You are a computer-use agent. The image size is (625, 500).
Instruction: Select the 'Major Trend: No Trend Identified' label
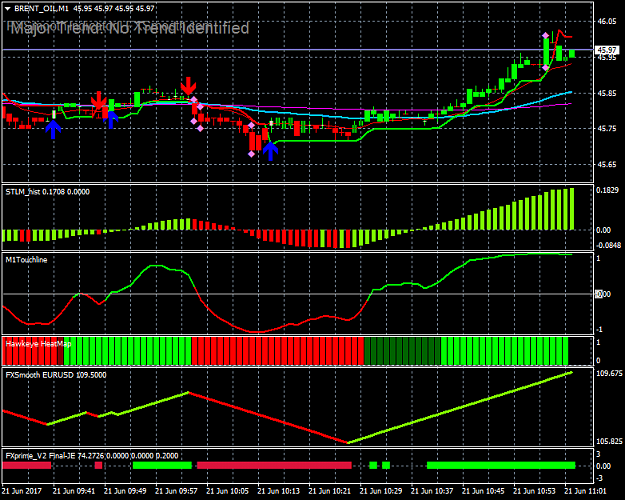pyautogui.click(x=130, y=28)
